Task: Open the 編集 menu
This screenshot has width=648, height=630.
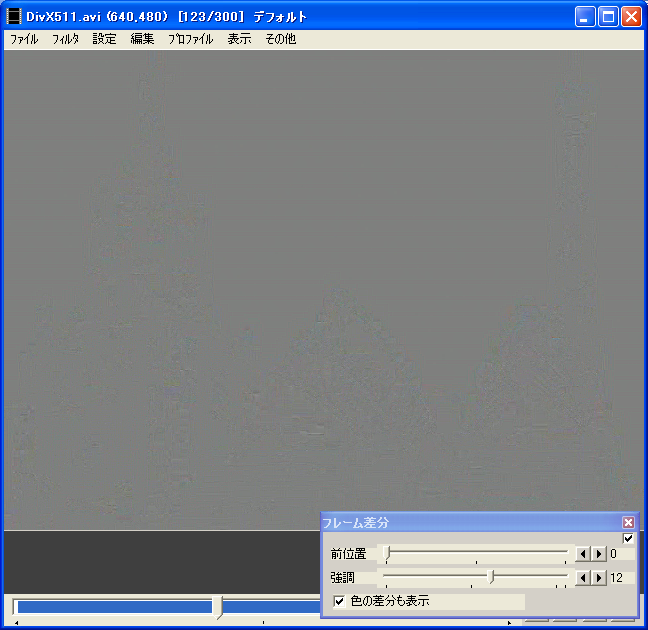Action: coord(142,40)
